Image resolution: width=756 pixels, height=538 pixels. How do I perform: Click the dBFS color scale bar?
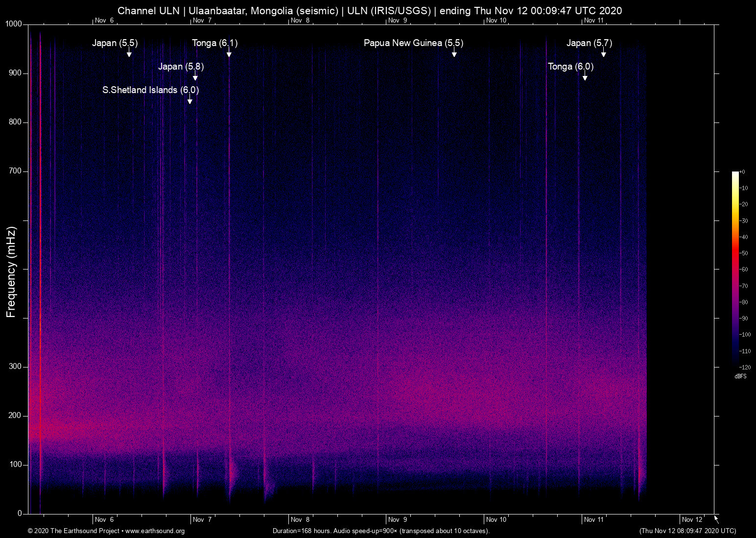tap(735, 268)
